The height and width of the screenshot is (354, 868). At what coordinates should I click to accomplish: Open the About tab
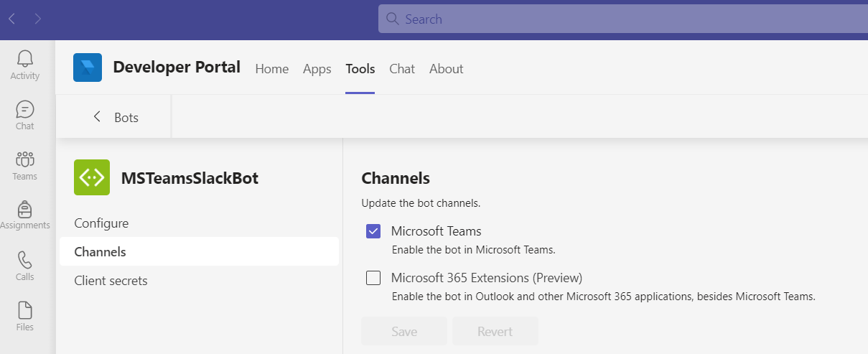point(447,69)
